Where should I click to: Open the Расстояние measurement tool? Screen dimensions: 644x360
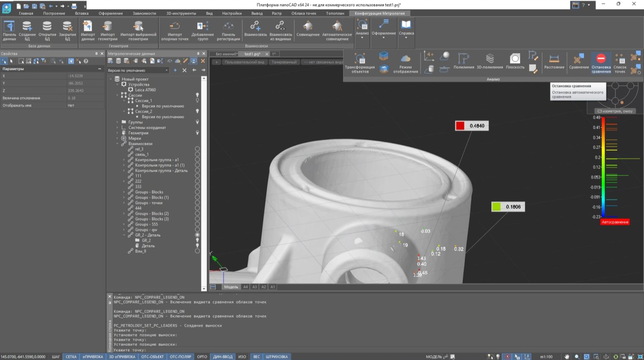pos(554,59)
